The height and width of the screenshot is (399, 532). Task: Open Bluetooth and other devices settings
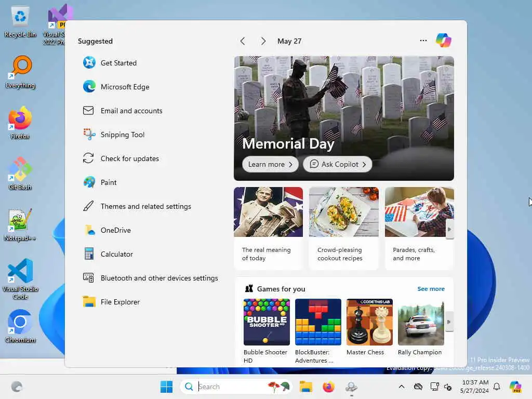tap(150, 278)
